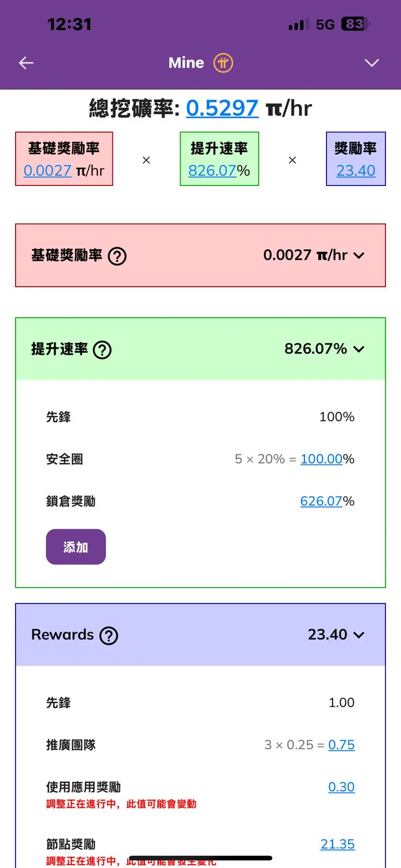Click the 12:31 clock in status bar
The width and height of the screenshot is (401, 868).
tap(69, 24)
